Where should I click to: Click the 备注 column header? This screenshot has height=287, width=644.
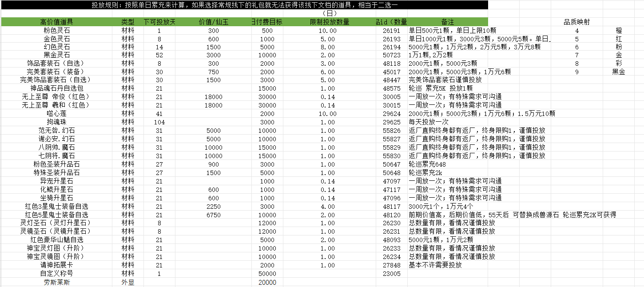447,22
